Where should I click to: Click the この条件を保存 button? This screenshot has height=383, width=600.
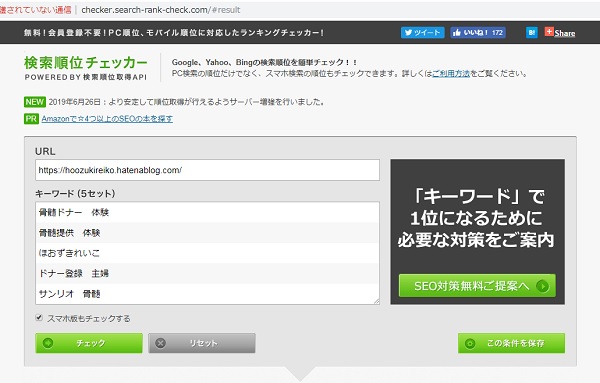point(511,343)
